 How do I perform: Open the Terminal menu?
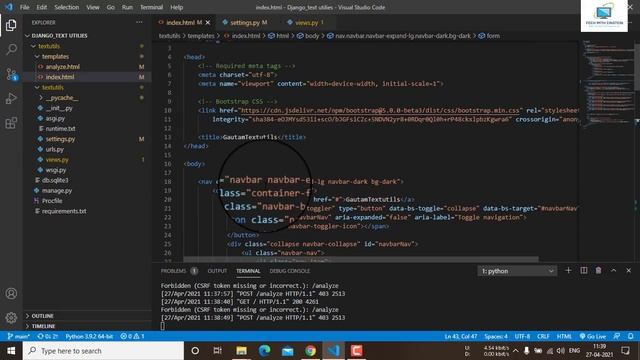click(x=151, y=7)
